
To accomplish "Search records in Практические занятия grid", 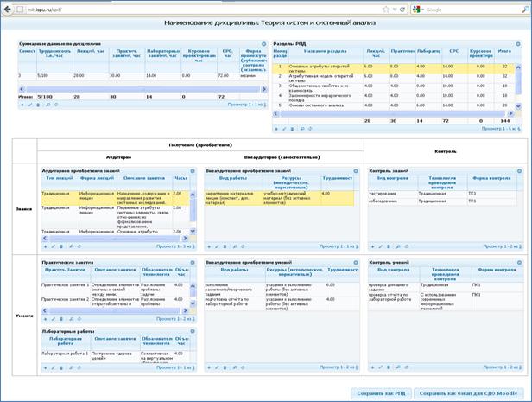I will pyautogui.click(x=71, y=319).
